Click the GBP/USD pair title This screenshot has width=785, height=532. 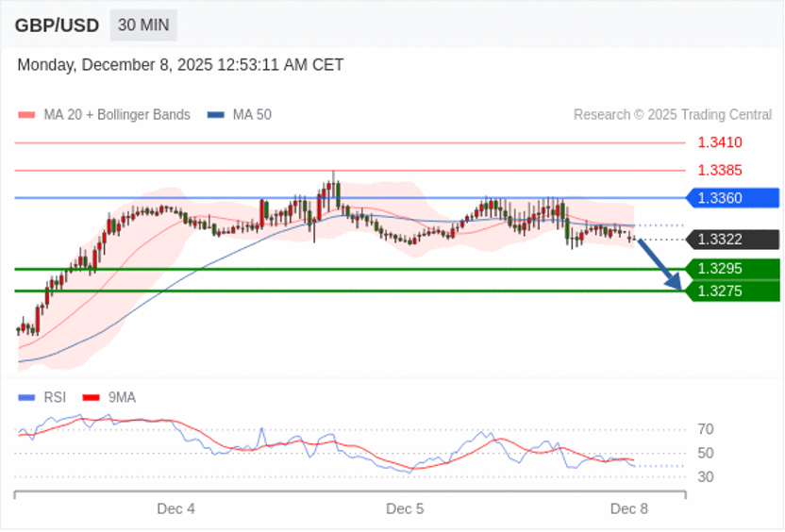[x=57, y=25]
